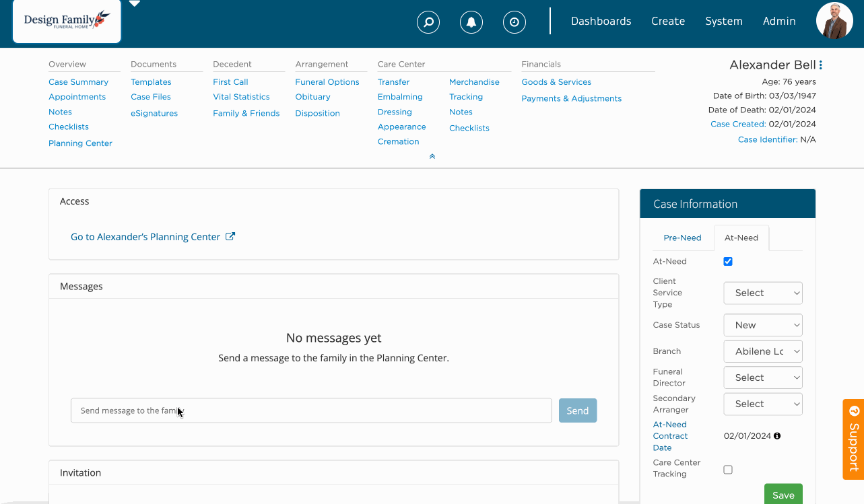
Task: Open the Funeral Director select dropdown
Action: (x=762, y=377)
